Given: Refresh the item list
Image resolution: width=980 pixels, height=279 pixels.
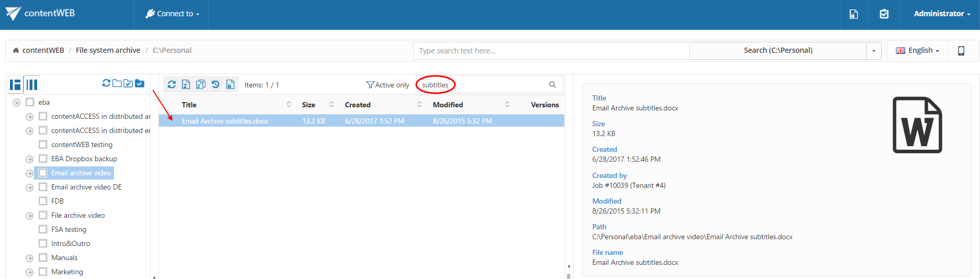Looking at the screenshot, I should click(172, 84).
